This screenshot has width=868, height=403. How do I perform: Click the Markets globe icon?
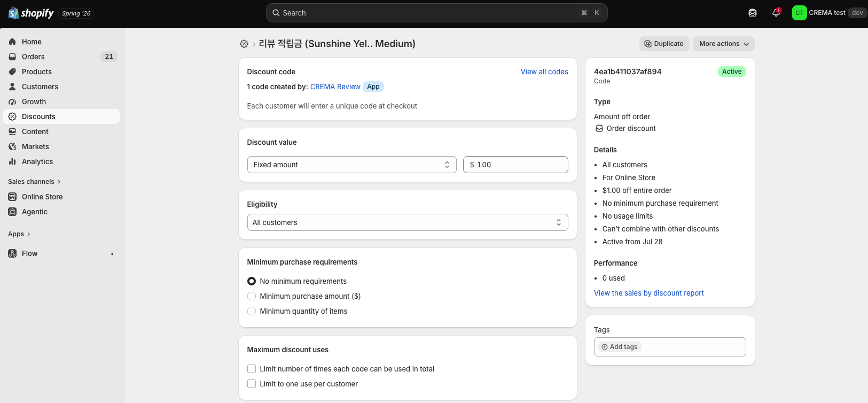click(x=12, y=146)
